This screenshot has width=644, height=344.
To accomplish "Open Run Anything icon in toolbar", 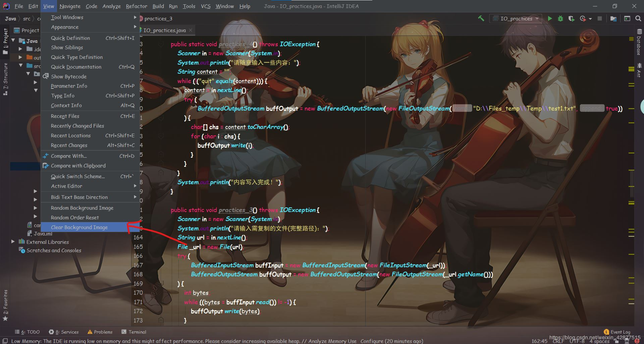I will click(x=627, y=19).
